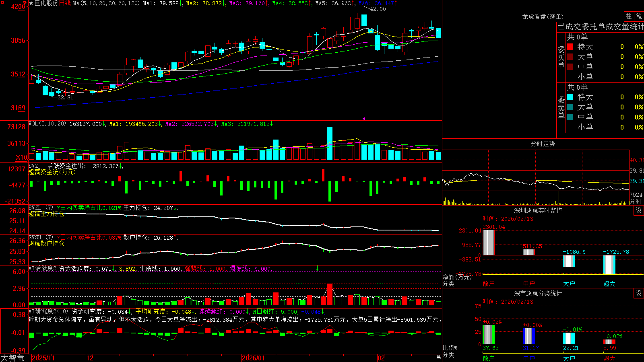Click the 爆发线: 6.000 label
The height and width of the screenshot is (362, 644).
tap(251, 268)
